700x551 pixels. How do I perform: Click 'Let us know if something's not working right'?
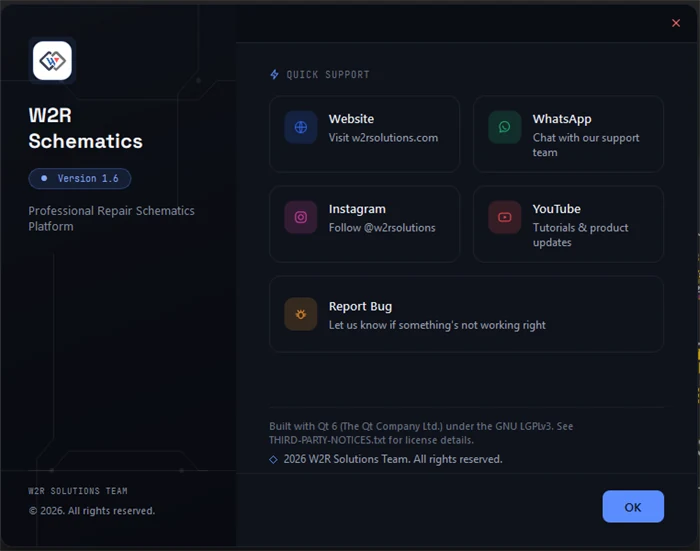point(437,326)
